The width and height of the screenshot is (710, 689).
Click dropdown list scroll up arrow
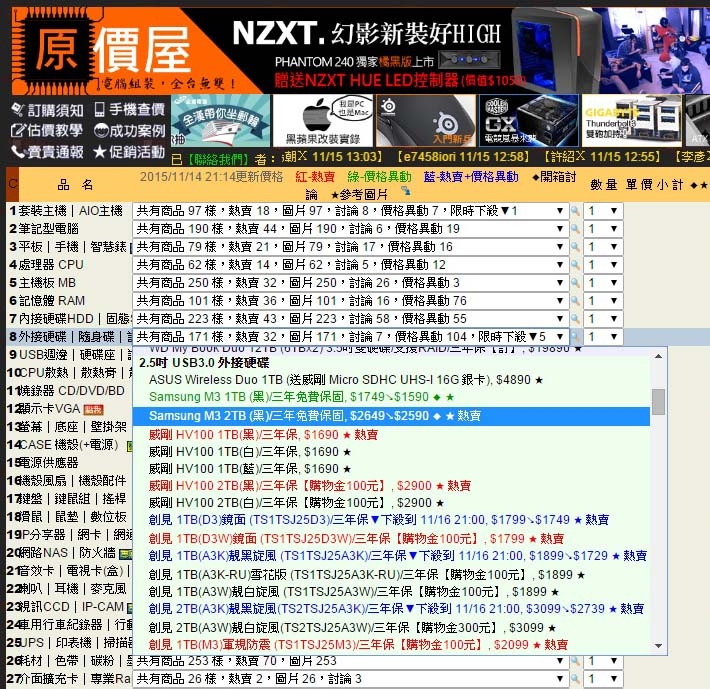659,356
